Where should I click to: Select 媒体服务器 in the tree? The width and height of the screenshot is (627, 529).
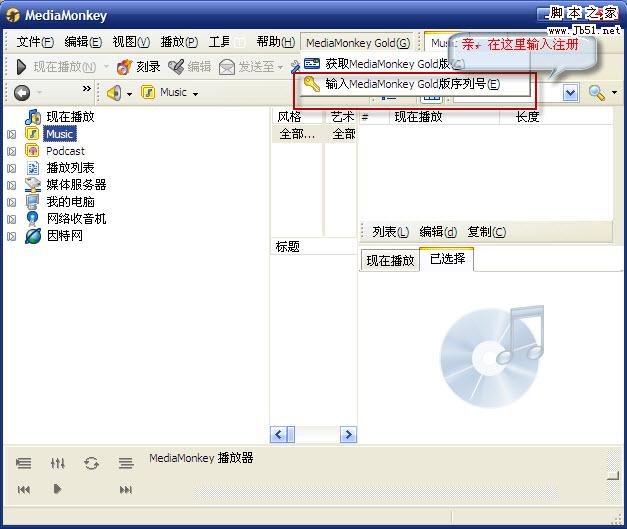[76, 184]
